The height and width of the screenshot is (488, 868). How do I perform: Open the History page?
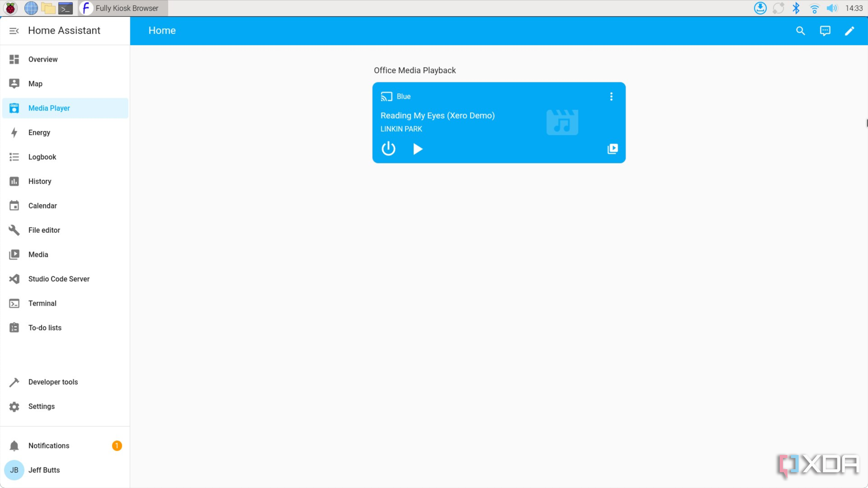[x=65, y=181]
